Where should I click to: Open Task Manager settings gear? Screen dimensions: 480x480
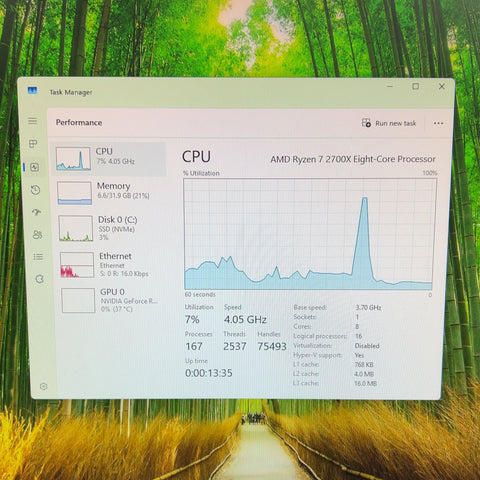tap(43, 386)
